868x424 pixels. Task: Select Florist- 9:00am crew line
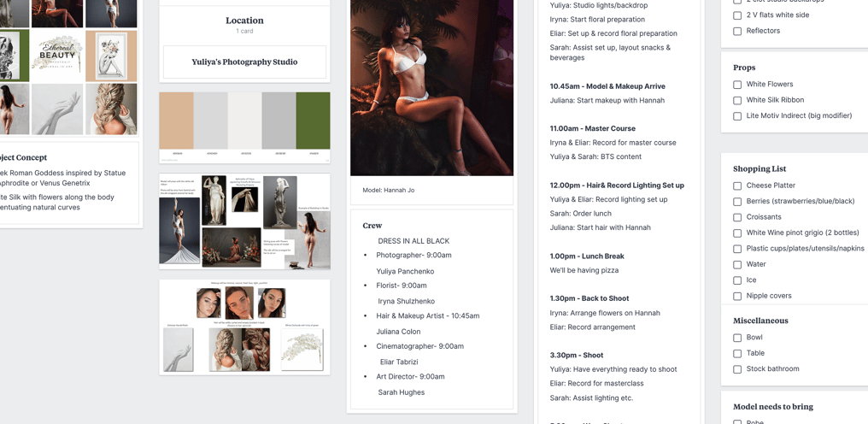click(402, 286)
